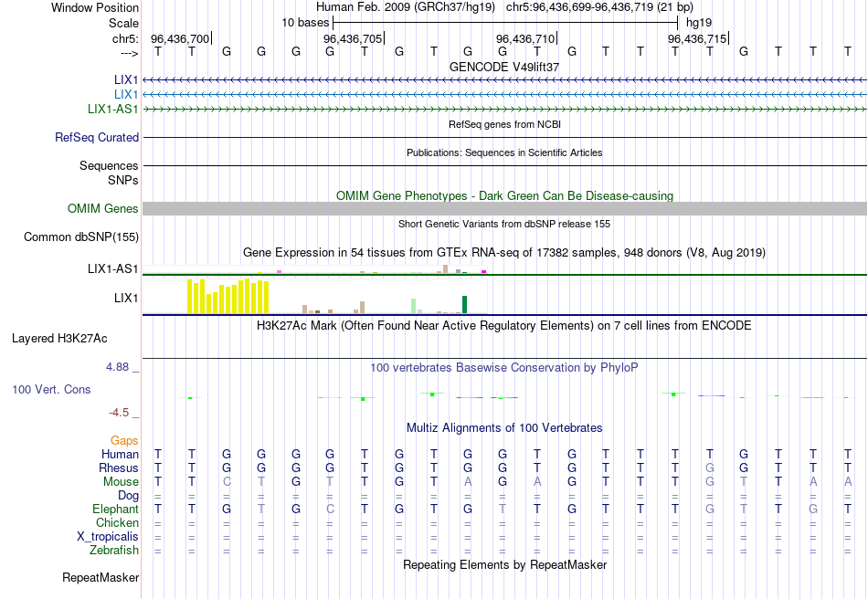Click the OMIM Genes track label

[103, 208]
